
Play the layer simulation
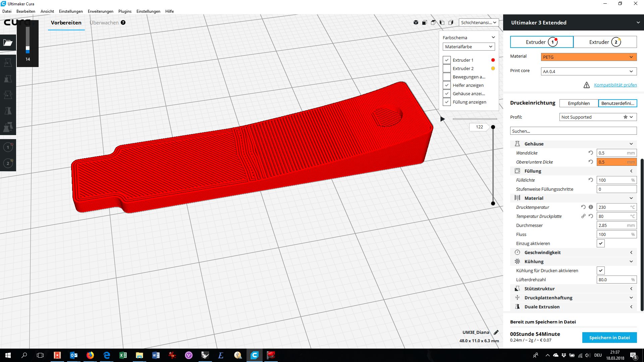tap(443, 119)
